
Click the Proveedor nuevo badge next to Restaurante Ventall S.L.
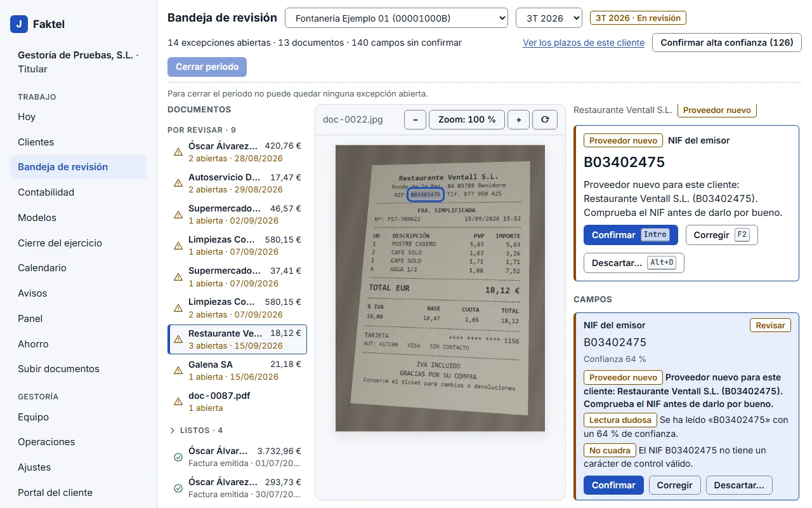pos(717,110)
